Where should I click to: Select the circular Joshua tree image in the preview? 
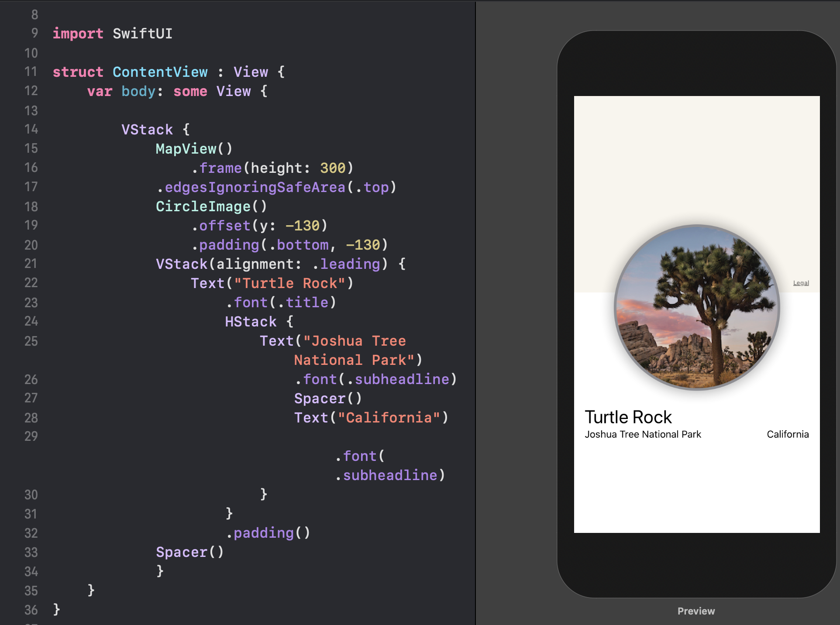tap(697, 307)
